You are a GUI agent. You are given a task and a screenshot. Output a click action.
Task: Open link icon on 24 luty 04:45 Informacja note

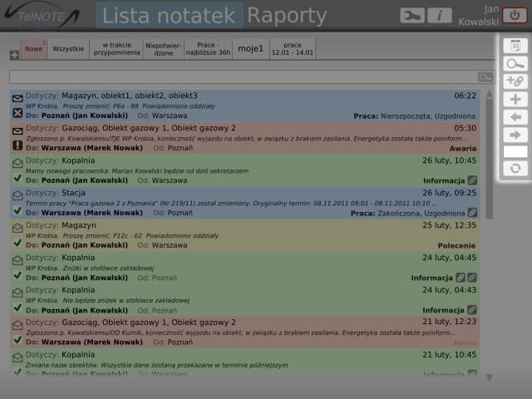point(461,278)
